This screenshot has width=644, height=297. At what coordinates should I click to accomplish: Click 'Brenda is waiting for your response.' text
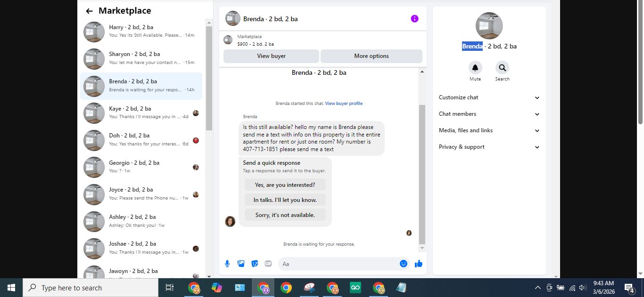(x=319, y=244)
